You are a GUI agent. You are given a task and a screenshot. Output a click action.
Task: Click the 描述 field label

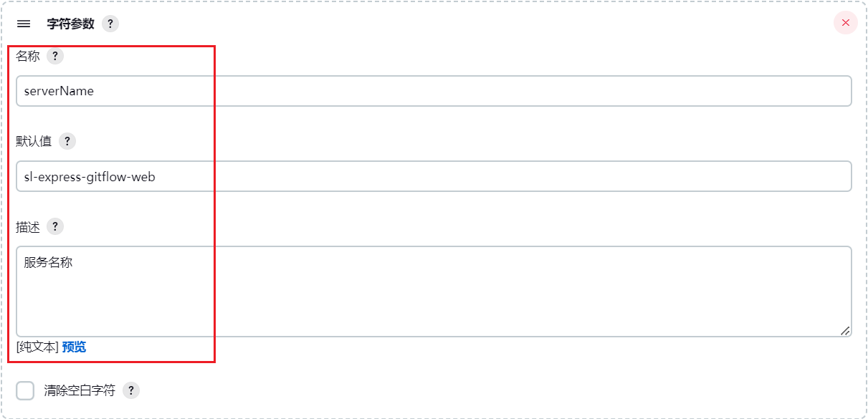click(x=28, y=226)
